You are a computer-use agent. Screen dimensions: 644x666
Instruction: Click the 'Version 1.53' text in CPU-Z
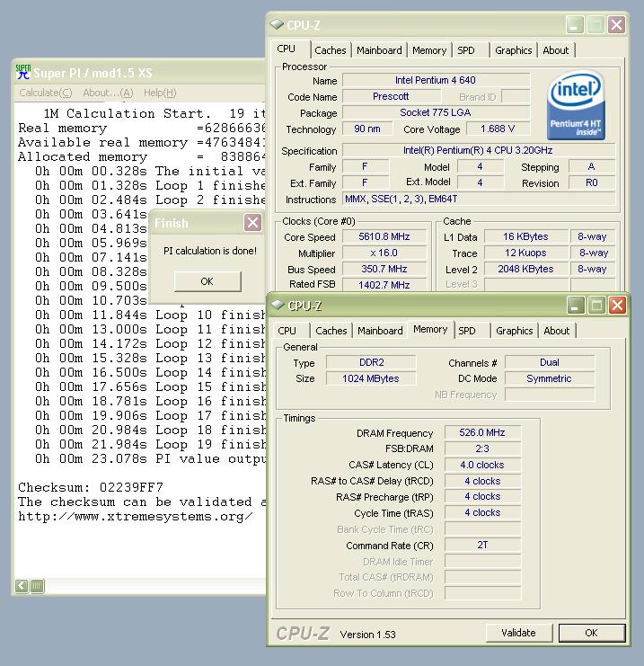pyautogui.click(x=367, y=635)
